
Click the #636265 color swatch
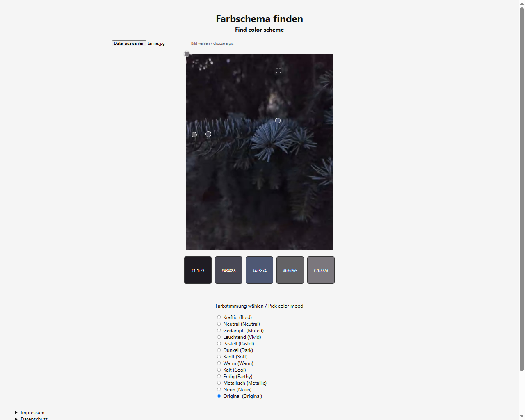[x=290, y=270]
